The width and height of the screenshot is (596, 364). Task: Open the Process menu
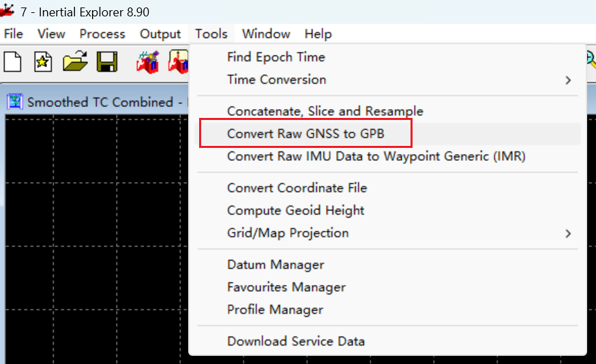click(x=102, y=34)
